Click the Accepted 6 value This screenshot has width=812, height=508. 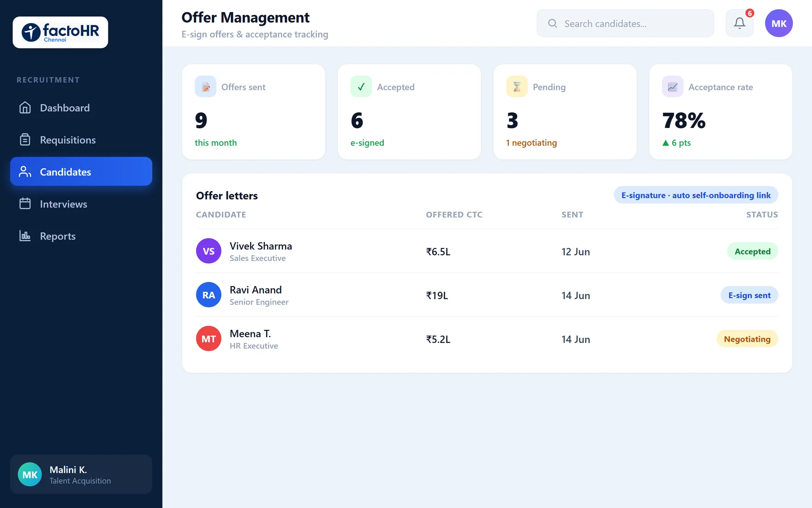(357, 121)
